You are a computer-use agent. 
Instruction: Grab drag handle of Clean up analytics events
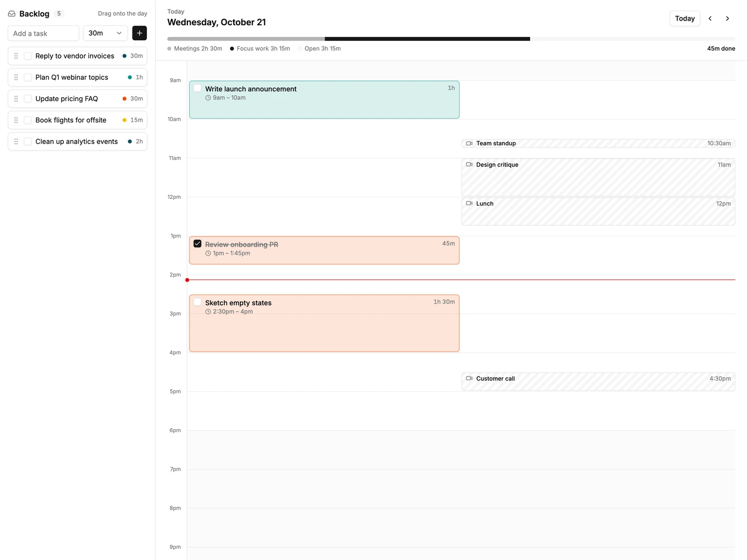coord(16,141)
